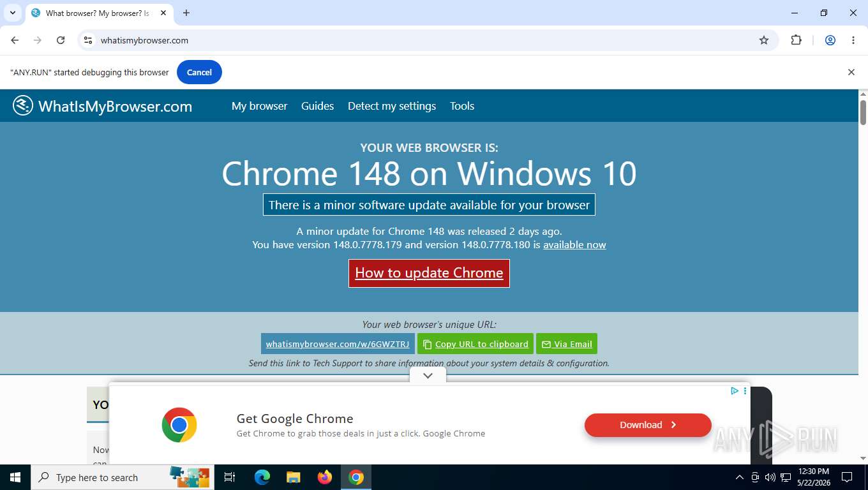The height and width of the screenshot is (490, 868).
Task: Open File Explorer from the taskbar
Action: [293, 477]
